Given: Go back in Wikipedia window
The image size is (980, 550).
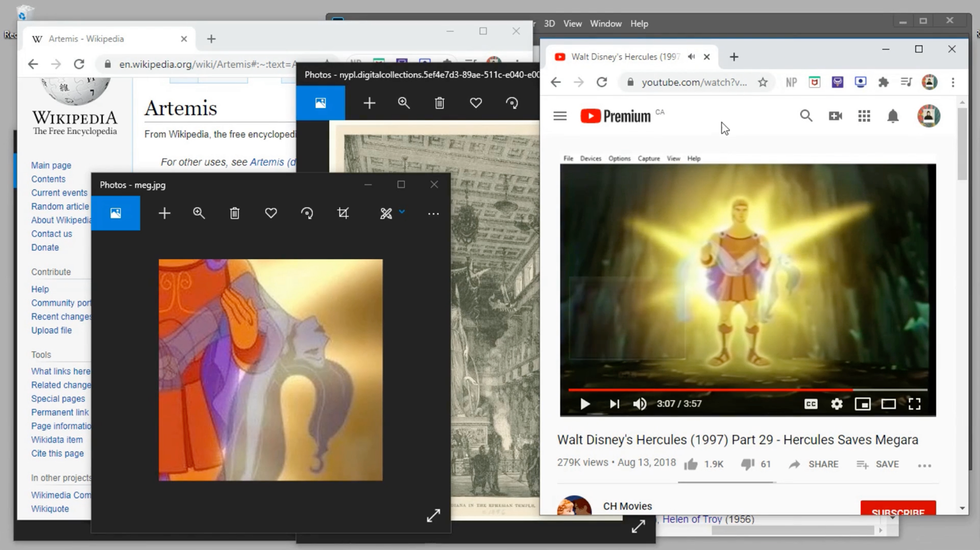Looking at the screenshot, I should point(33,64).
